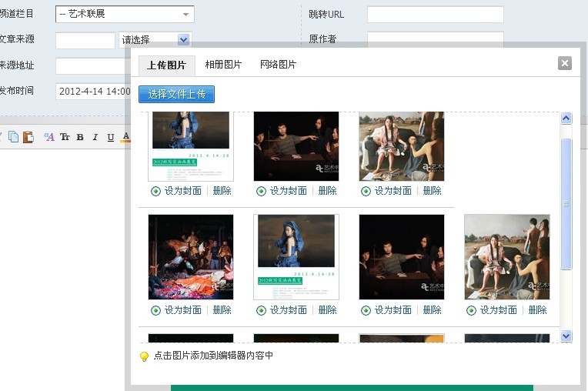Insert second-row blue dress poster thumbnail
The height and width of the screenshot is (391, 588).
coord(296,257)
